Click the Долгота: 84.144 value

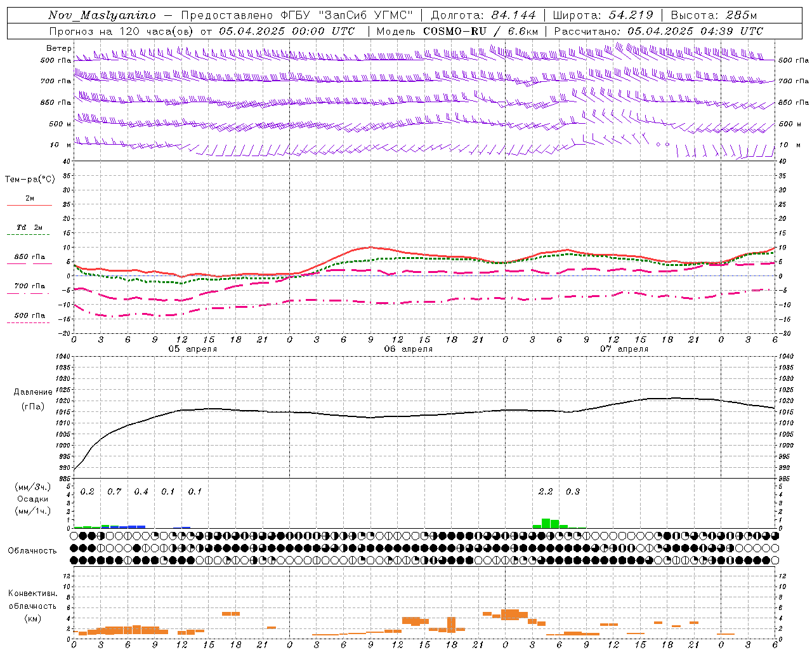[x=483, y=15]
